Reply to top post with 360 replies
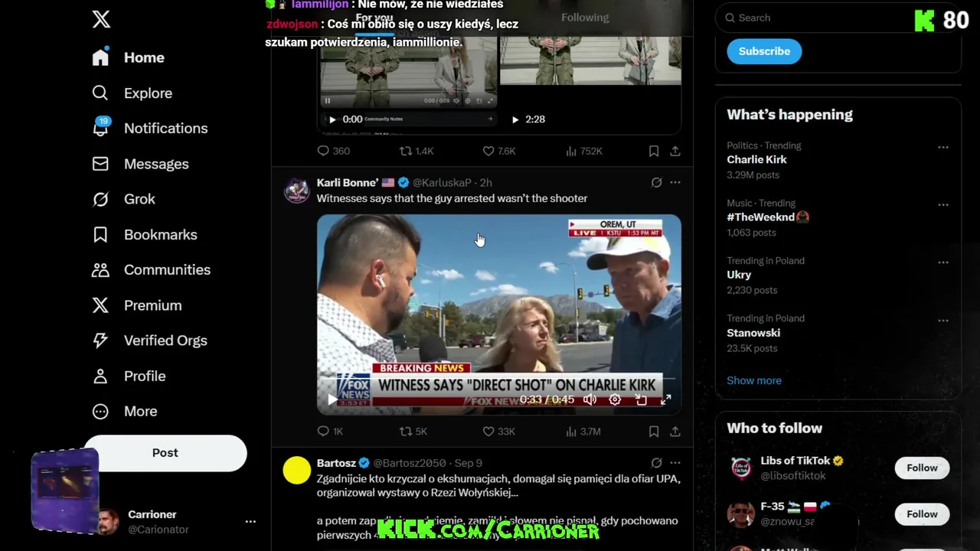This screenshot has height=551, width=980. pos(334,152)
